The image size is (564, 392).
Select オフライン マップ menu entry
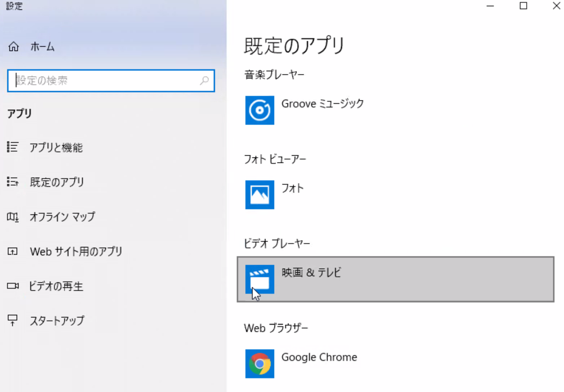tap(62, 217)
